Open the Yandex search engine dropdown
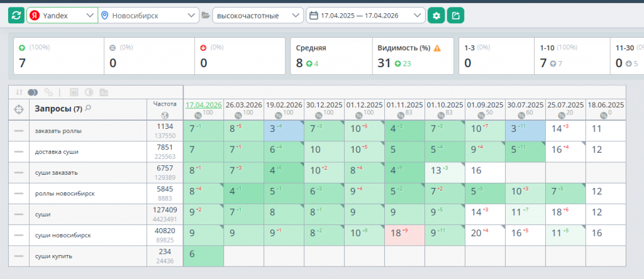644x279 pixels. click(62, 16)
